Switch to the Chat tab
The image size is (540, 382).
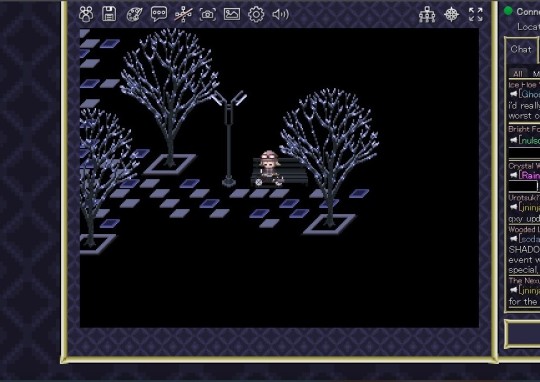(521, 49)
